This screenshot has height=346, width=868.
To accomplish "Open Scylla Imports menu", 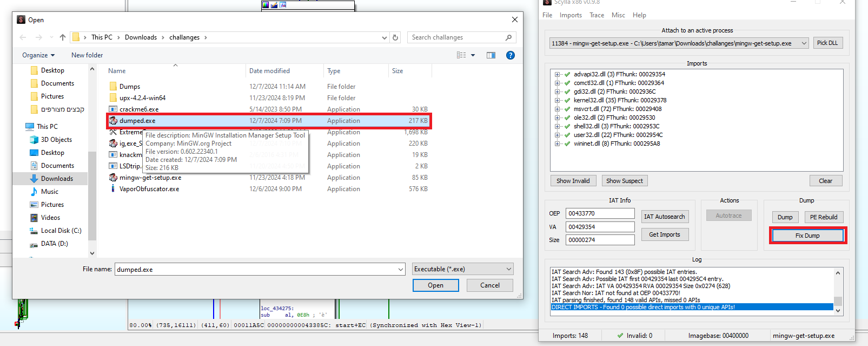I will (x=571, y=15).
